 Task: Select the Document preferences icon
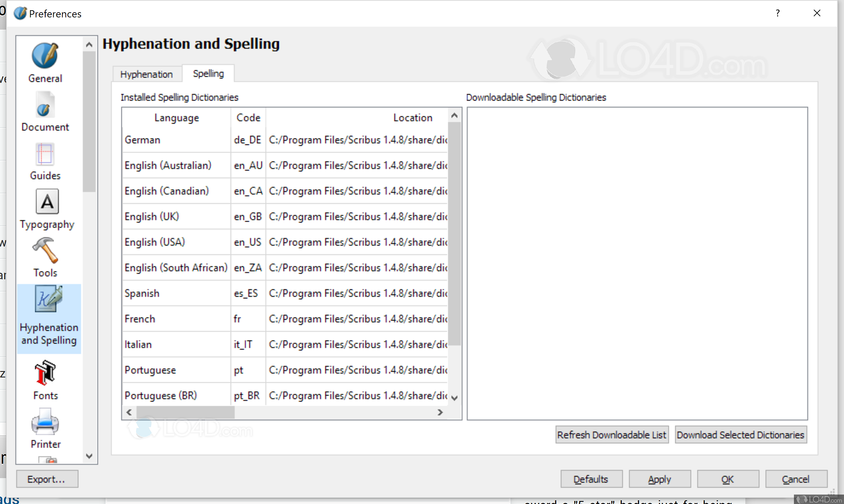(x=45, y=112)
